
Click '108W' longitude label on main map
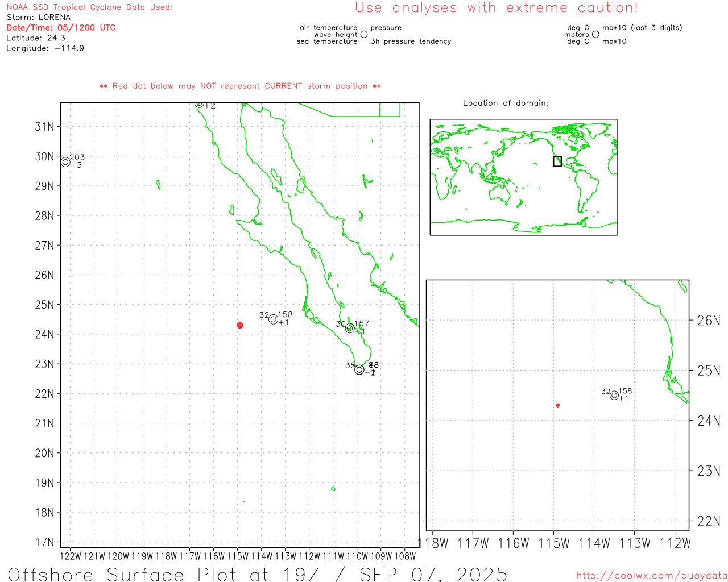(405, 556)
